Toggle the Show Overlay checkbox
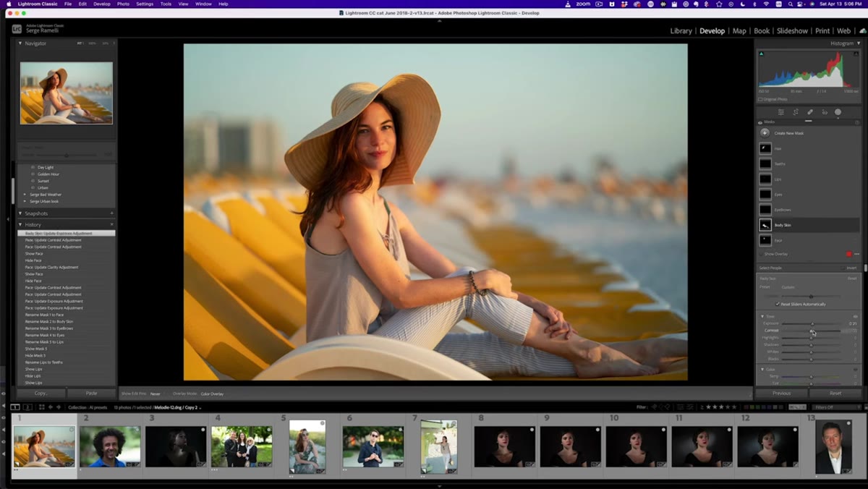 point(761,254)
